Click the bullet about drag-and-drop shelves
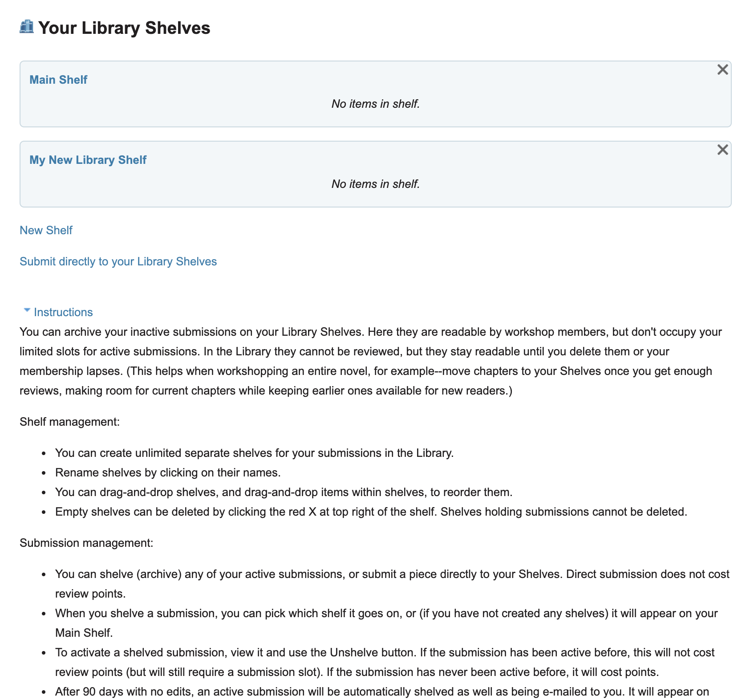The image size is (754, 700). click(x=284, y=492)
